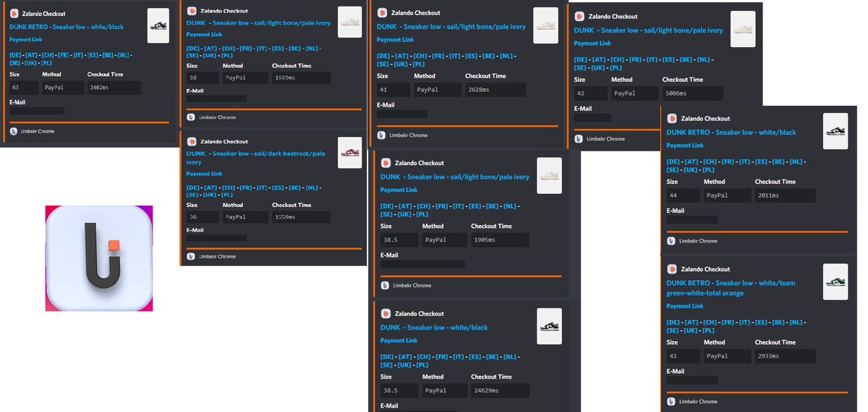
Task: Click Limbekr Chrome footer icon in 2628ms card
Action: (x=382, y=135)
